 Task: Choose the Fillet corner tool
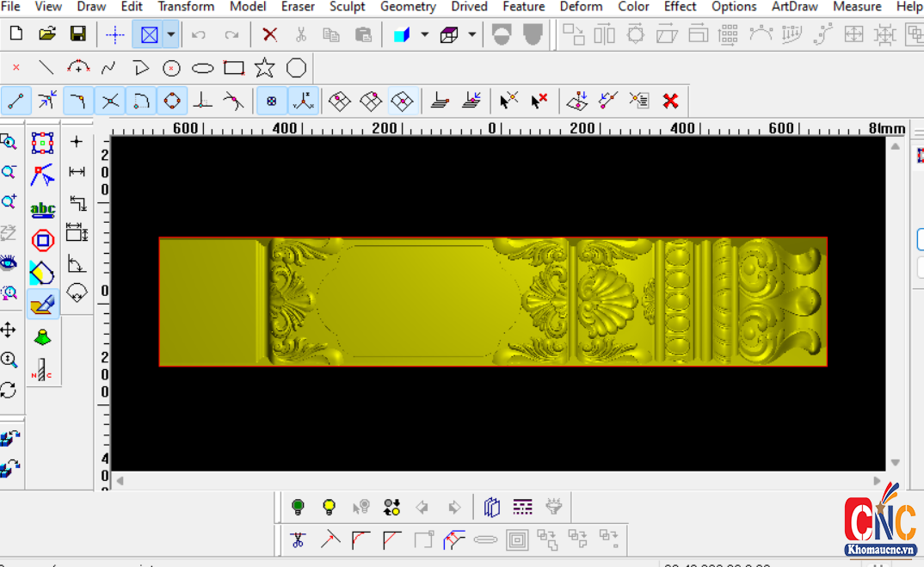click(x=360, y=539)
